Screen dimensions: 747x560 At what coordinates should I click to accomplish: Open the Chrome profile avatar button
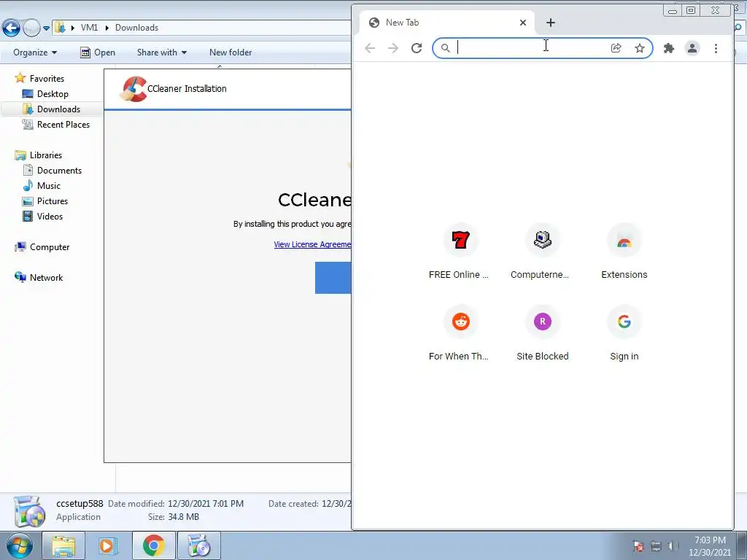(692, 48)
